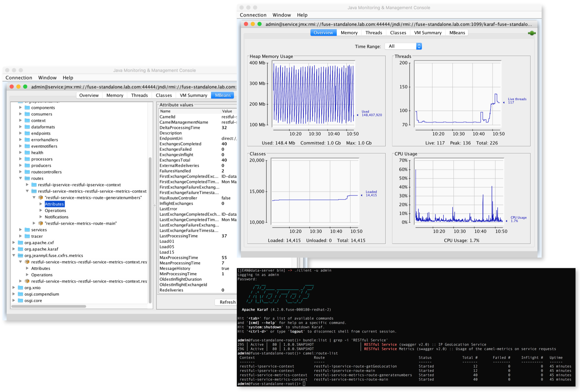Screen dimensions: 580x392
Task: Open the Threads tab in MBeans window
Action: click(139, 95)
